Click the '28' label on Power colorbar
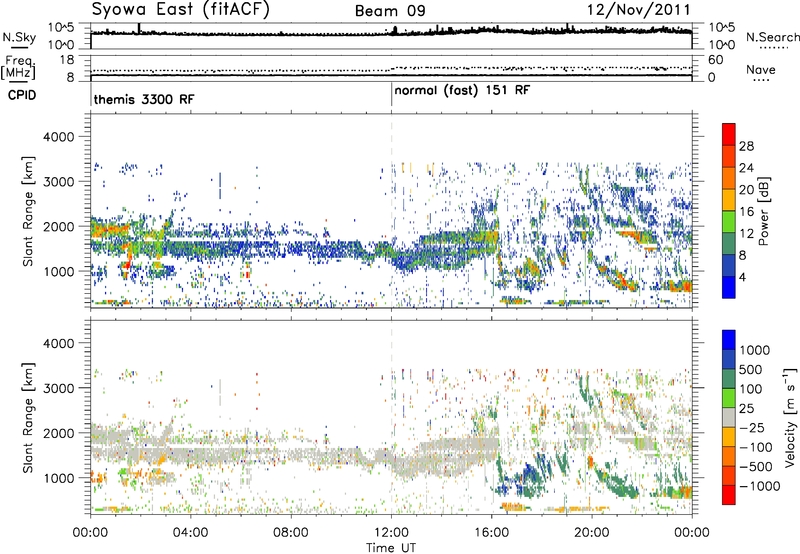This screenshot has height=554, width=800. (746, 146)
